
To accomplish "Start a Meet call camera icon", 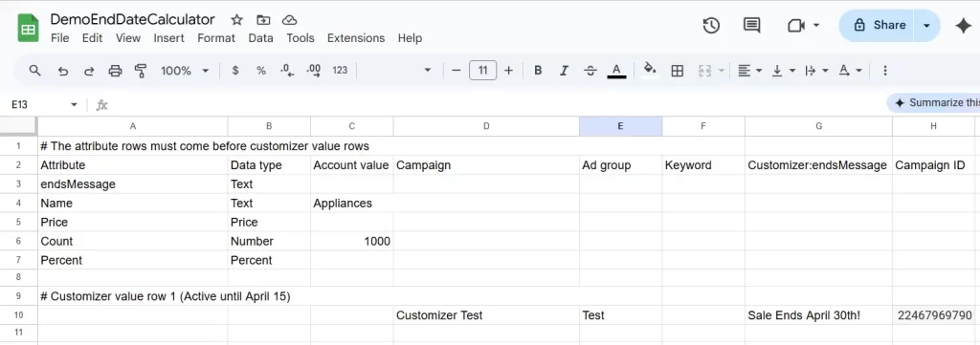I will 795,26.
